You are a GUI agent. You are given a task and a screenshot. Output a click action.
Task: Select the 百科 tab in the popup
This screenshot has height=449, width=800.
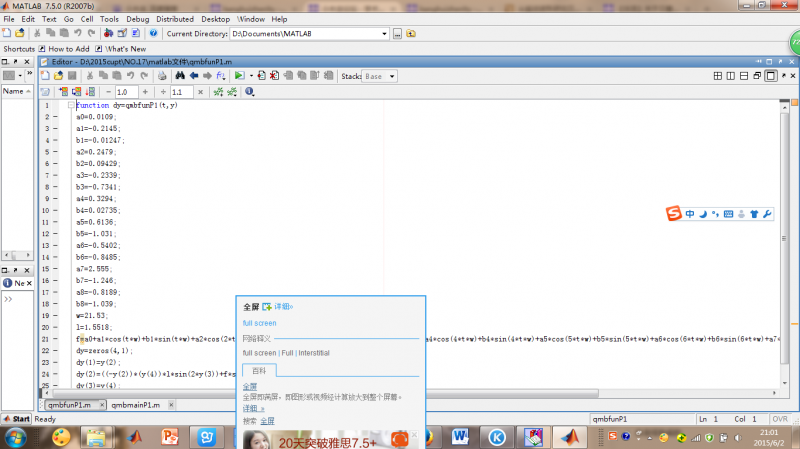click(259, 370)
